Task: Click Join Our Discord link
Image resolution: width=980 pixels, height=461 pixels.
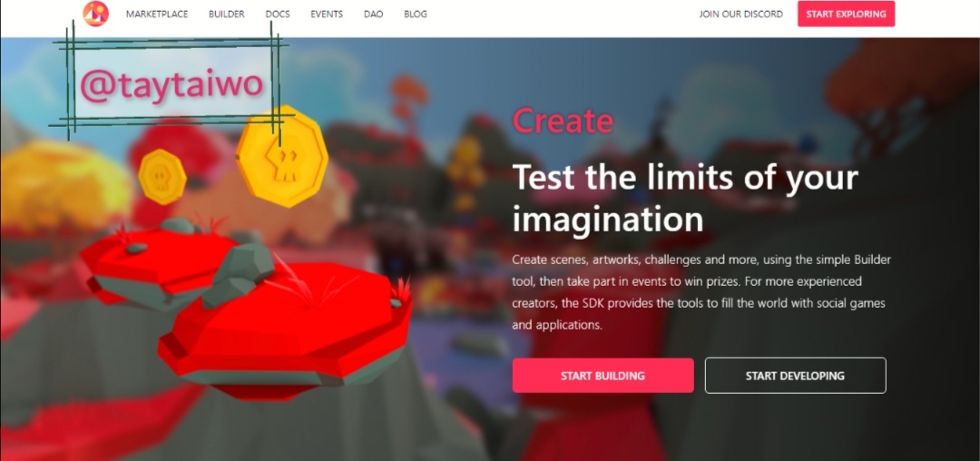Action: 740,14
